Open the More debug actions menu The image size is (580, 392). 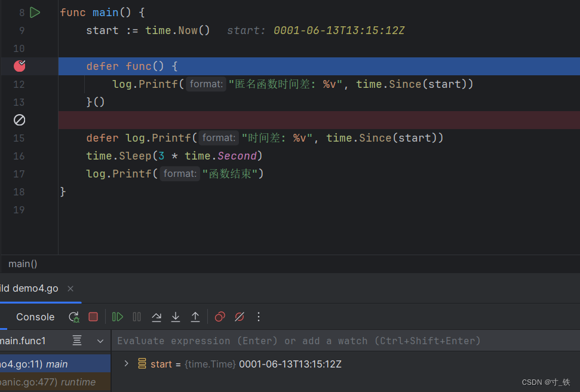click(x=259, y=317)
